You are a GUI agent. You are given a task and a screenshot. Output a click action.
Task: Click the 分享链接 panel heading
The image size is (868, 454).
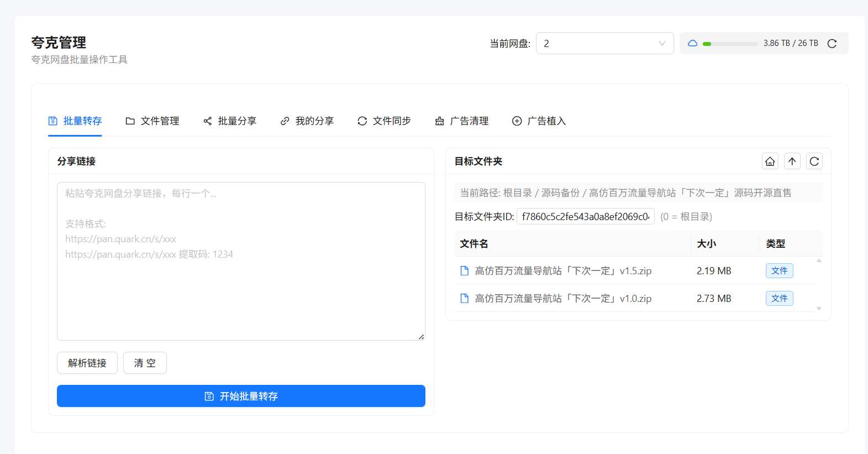[x=76, y=161]
